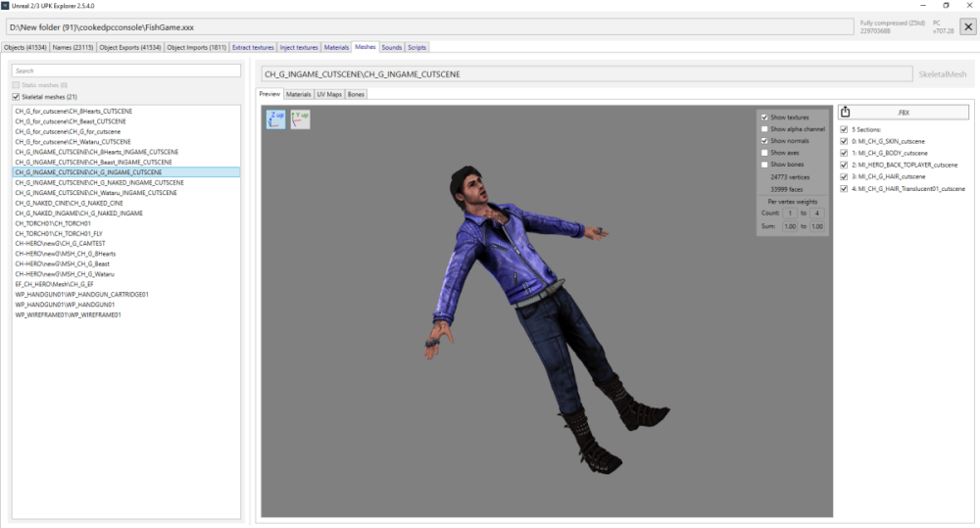Viewport: 980px width, 528px height.
Task: Select MSH_CH_G_Beast mesh
Action: point(125,264)
